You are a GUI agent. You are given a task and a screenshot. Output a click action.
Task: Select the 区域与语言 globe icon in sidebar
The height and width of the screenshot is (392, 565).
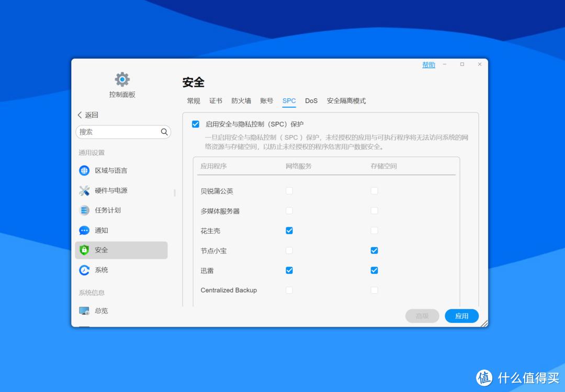point(84,170)
